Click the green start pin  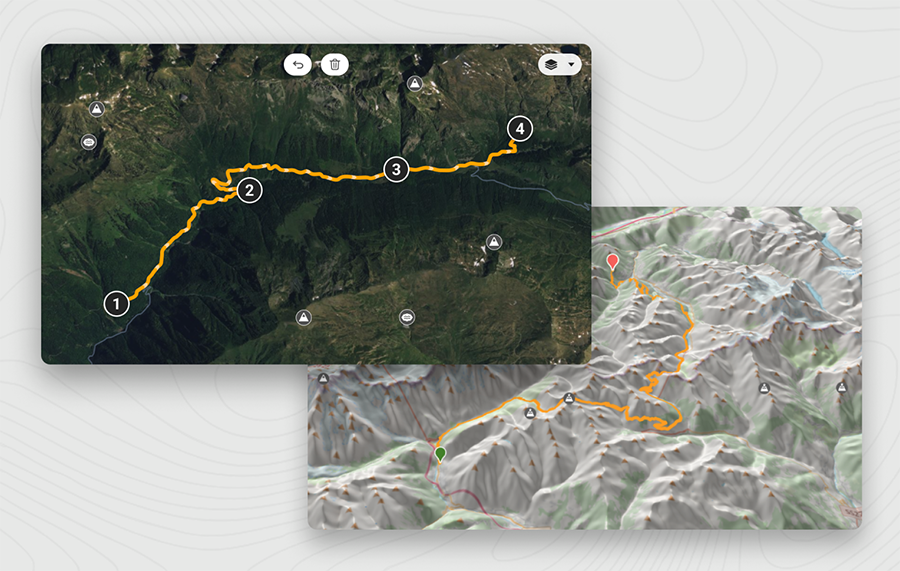click(440, 455)
